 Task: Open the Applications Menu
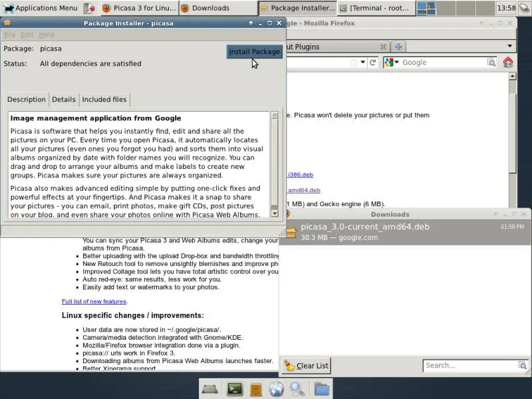[x=41, y=8]
